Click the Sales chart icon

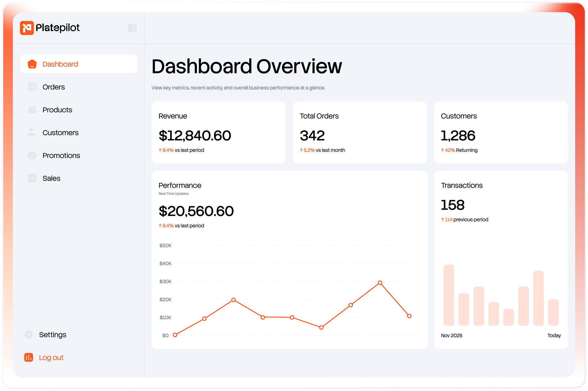[x=32, y=178]
